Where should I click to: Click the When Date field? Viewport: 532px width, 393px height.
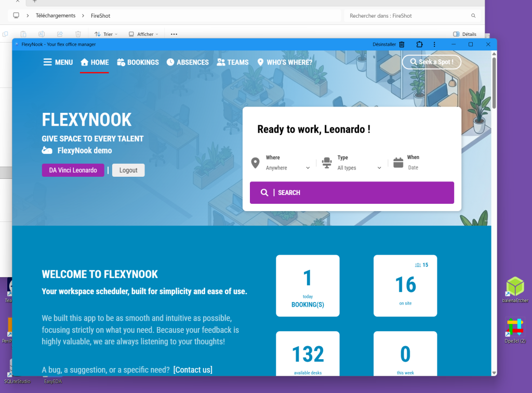(x=413, y=167)
